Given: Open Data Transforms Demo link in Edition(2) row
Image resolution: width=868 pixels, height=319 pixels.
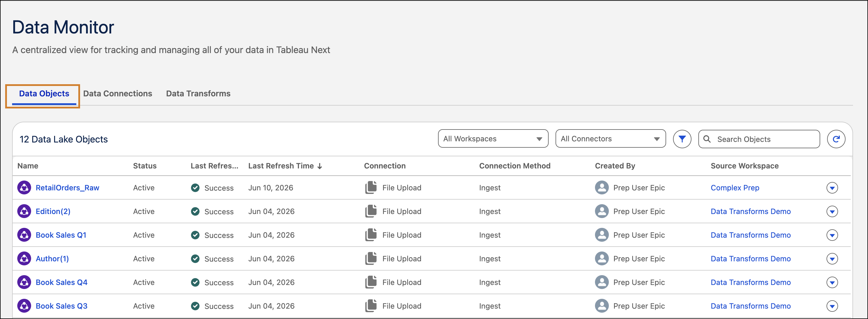Looking at the screenshot, I should coord(751,211).
